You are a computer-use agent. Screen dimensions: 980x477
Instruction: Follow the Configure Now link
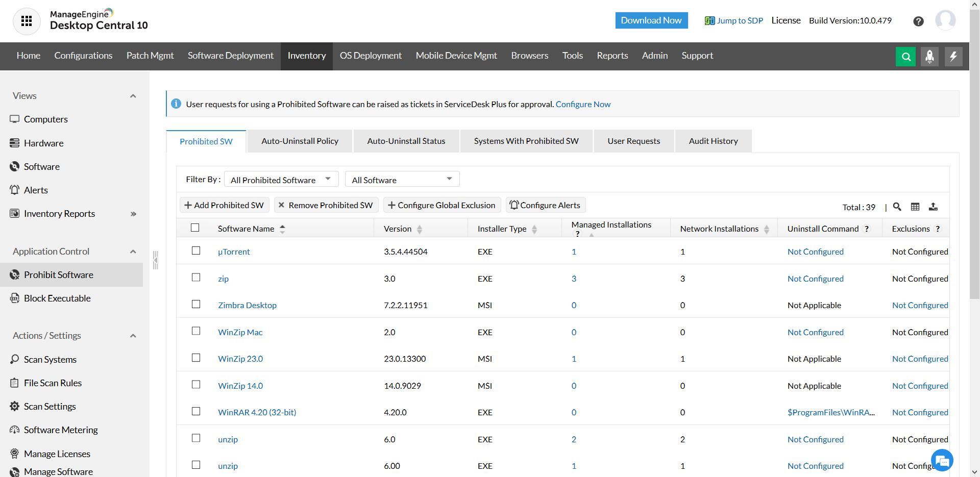[x=583, y=104]
